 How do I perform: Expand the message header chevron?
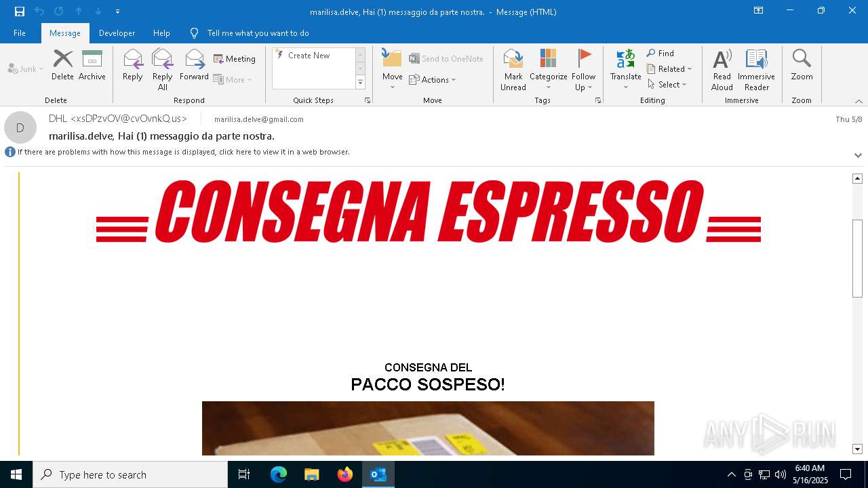point(858,155)
